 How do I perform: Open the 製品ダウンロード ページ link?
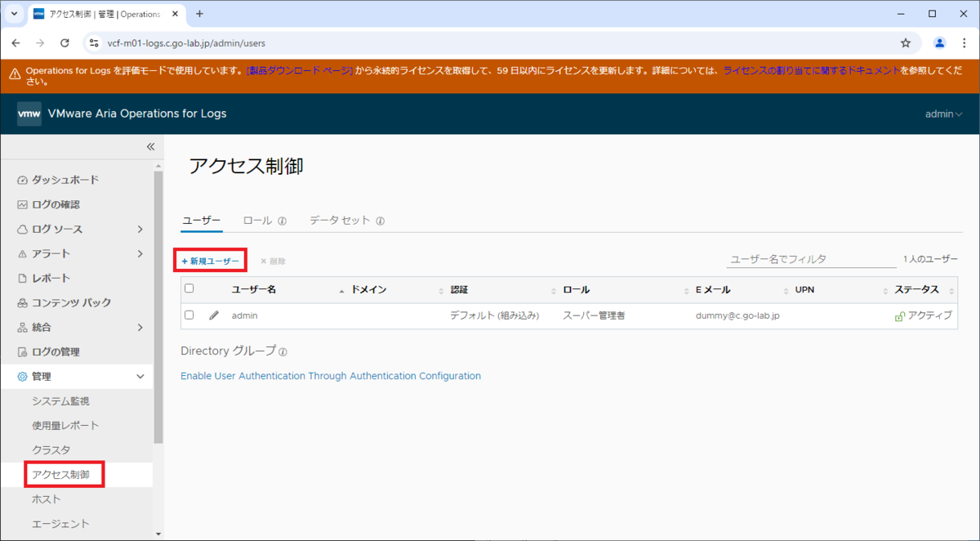(x=300, y=71)
